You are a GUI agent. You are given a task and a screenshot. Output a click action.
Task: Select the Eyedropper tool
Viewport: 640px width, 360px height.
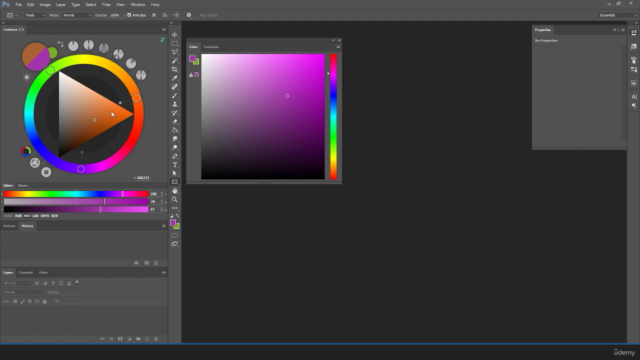pyautogui.click(x=175, y=78)
